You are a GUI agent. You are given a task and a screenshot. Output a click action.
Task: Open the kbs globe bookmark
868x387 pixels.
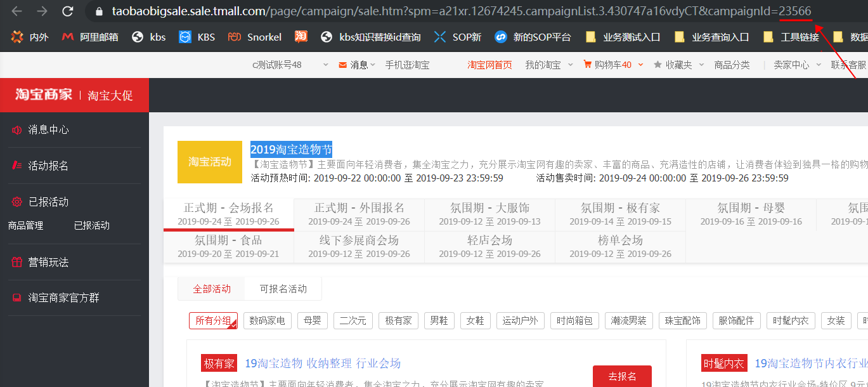149,37
